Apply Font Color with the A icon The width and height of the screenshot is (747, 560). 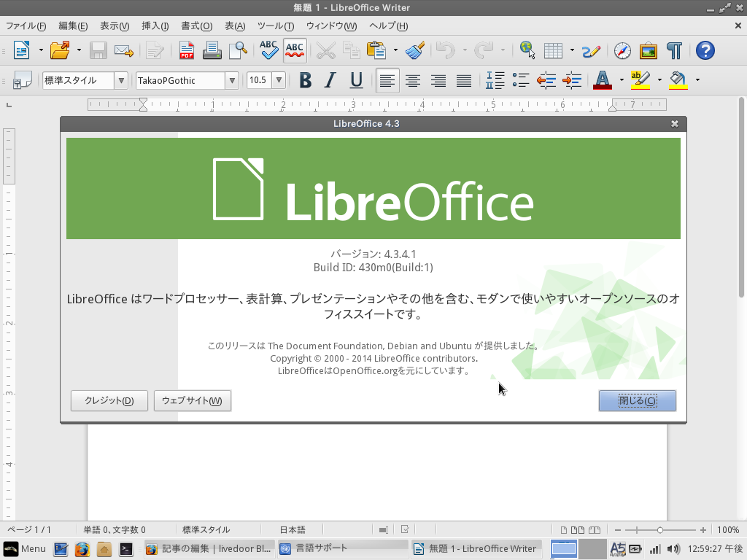coord(603,80)
